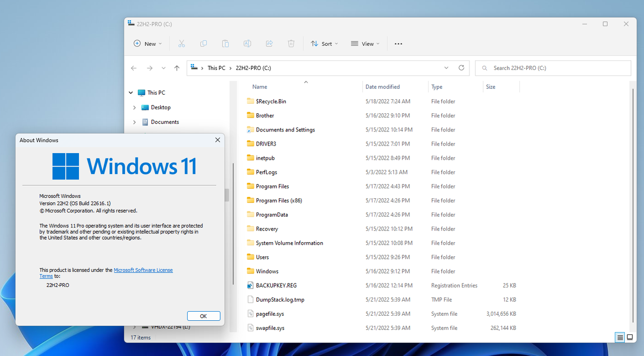This screenshot has width=644, height=356.
Task: Go back with the left arrow
Action: coord(133,68)
